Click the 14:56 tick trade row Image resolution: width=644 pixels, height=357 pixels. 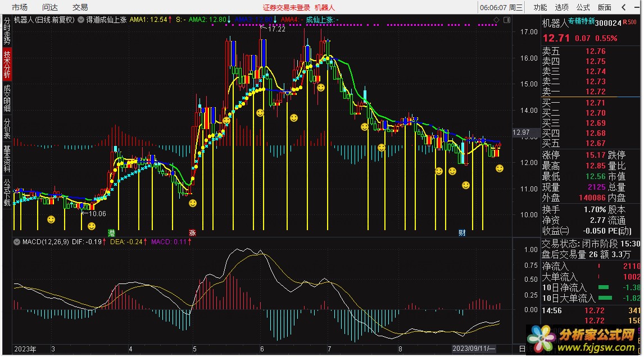tap(591, 310)
